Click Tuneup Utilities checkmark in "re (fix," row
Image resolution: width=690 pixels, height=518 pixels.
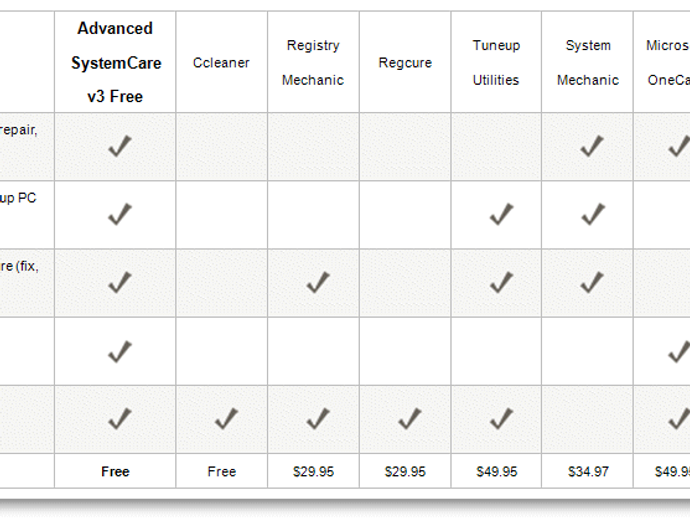point(501,283)
